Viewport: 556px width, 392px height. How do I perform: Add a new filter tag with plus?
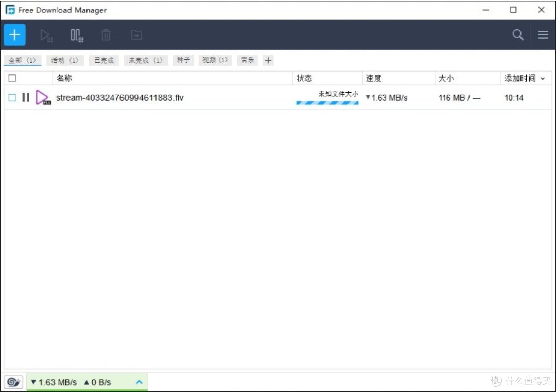268,61
